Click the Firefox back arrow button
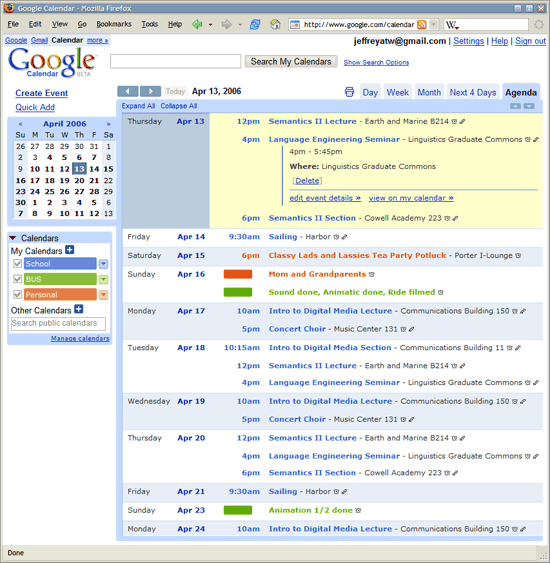550x563 pixels. tap(197, 24)
